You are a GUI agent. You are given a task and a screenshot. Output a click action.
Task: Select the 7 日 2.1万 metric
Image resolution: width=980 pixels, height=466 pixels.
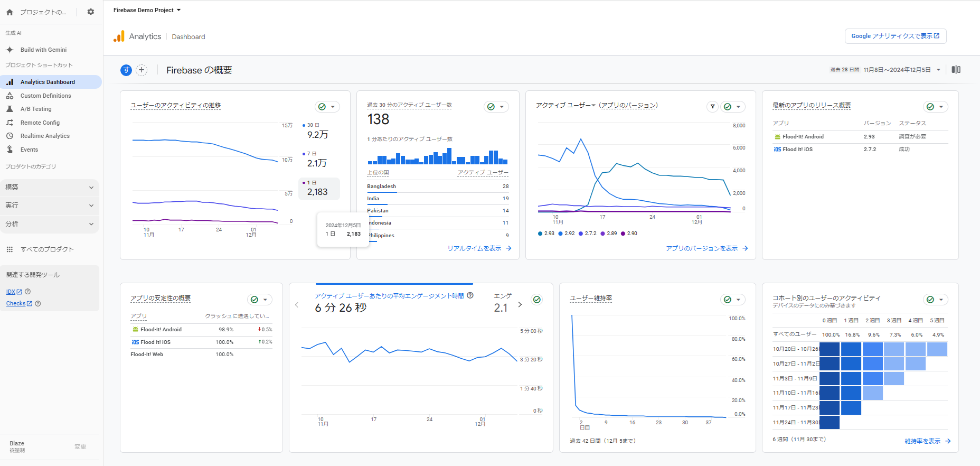point(319,160)
